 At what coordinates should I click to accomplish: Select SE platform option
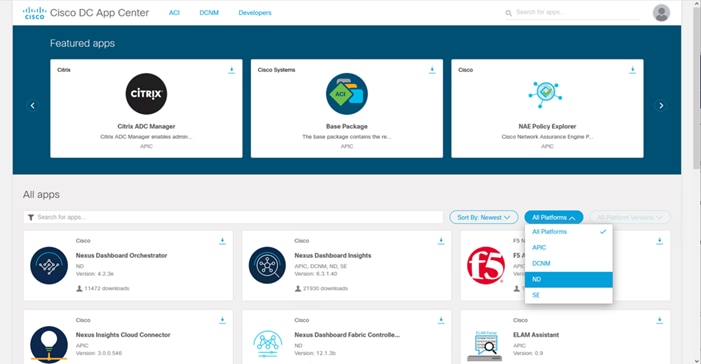569,296
